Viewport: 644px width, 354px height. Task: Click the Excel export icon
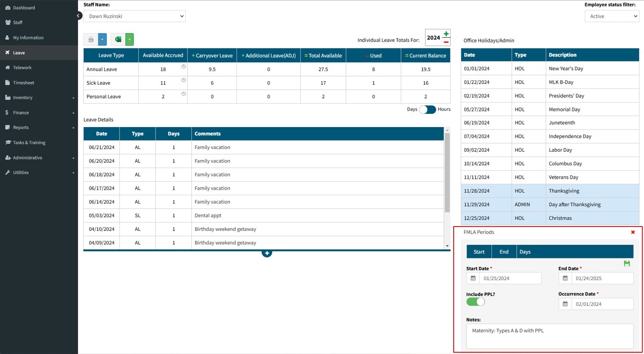click(118, 39)
